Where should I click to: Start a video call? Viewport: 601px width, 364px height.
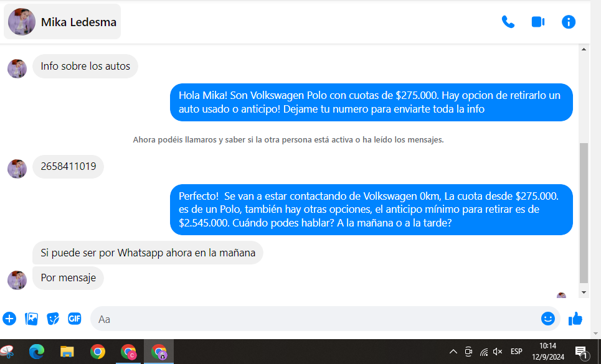538,22
